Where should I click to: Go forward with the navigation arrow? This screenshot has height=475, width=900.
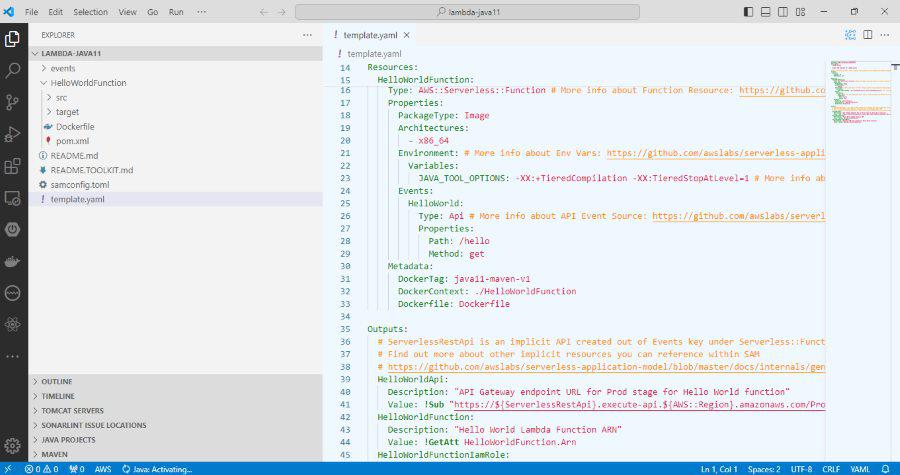click(281, 12)
